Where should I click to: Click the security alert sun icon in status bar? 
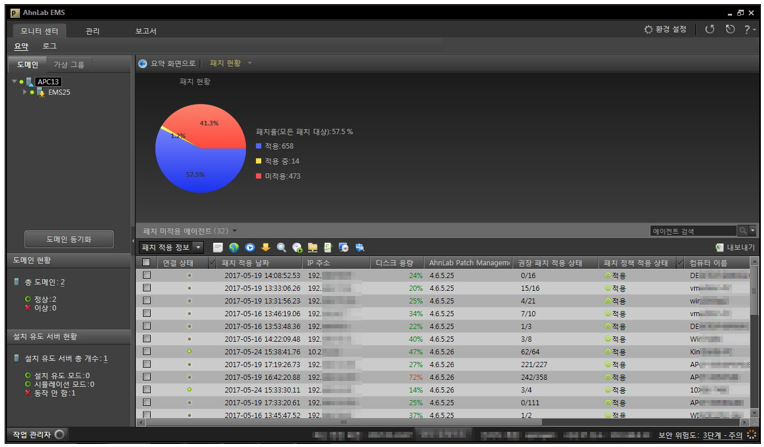coord(751,435)
